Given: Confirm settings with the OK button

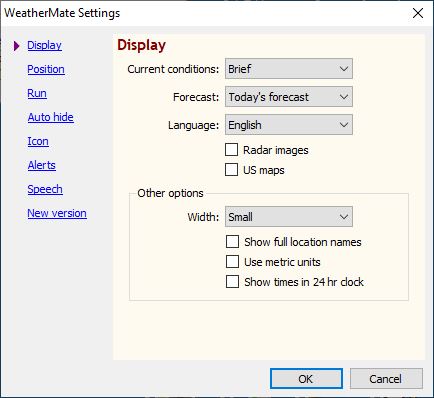Looking at the screenshot, I should point(306,379).
